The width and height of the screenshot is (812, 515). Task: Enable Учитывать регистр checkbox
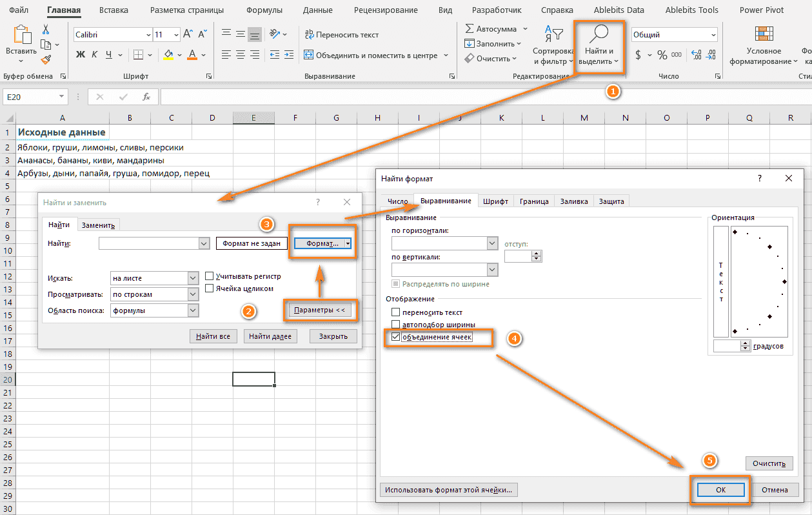click(209, 276)
